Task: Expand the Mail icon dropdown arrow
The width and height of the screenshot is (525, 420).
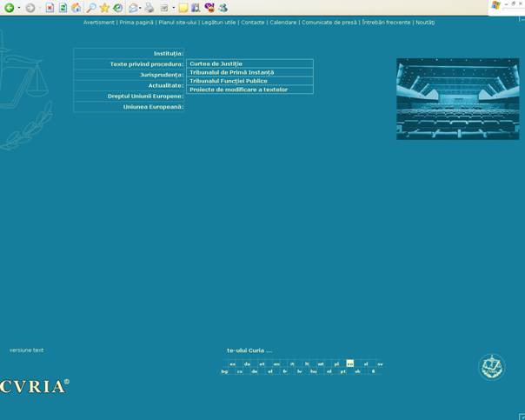Action: pyautogui.click(x=140, y=8)
